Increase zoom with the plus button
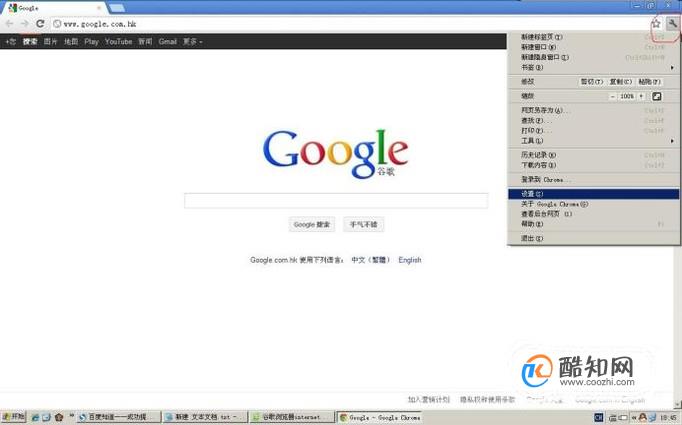Viewport: 682px width, 425px height. [x=641, y=96]
